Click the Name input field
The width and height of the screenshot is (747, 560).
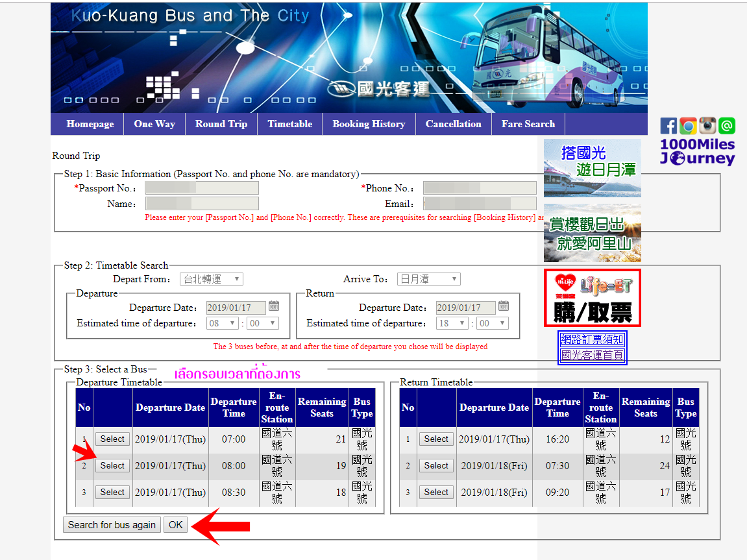tap(202, 204)
